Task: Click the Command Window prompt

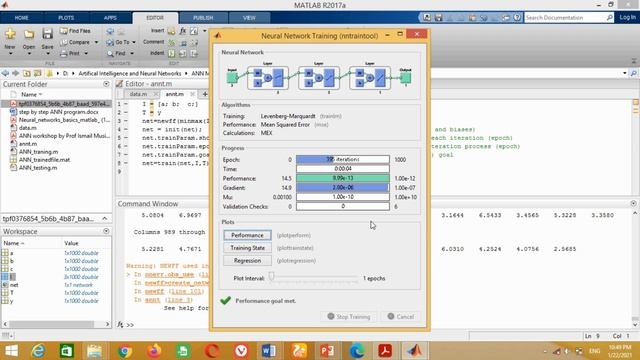Action: 131,325
